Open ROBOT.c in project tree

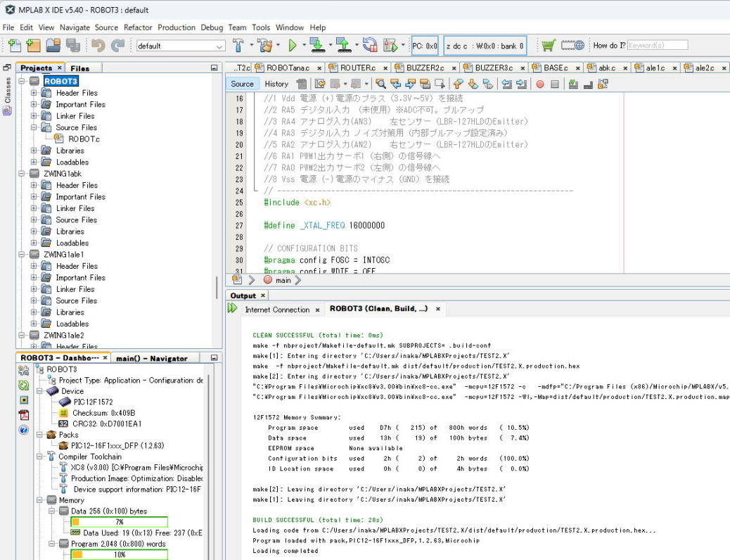pyautogui.click(x=84, y=139)
